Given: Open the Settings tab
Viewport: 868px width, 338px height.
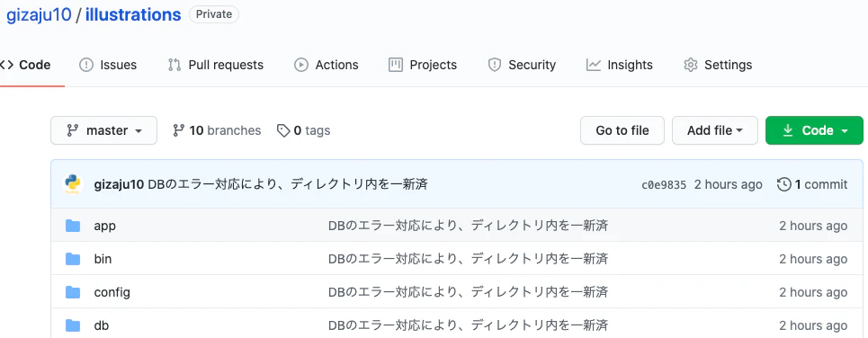Looking at the screenshot, I should tap(718, 65).
